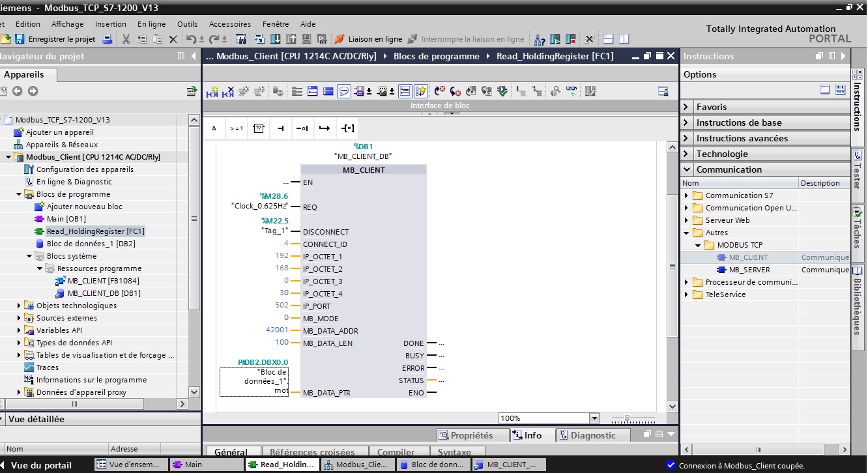Click the print icon in main toolbar
The width and height of the screenshot is (868, 473).
pos(108,39)
